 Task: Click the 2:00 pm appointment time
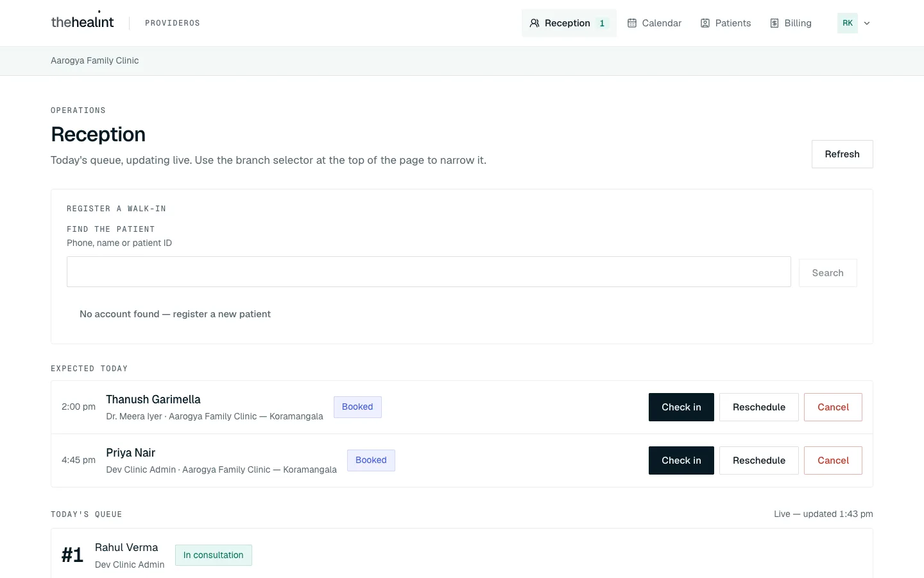point(78,407)
